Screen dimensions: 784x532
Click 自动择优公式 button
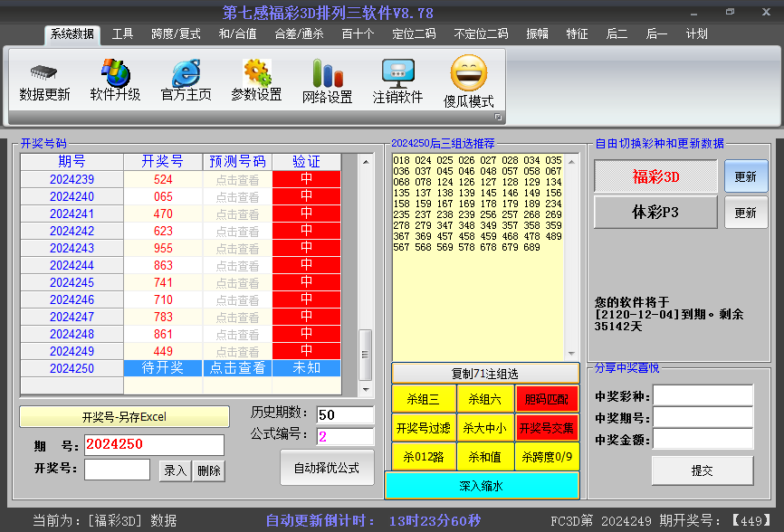tap(327, 468)
